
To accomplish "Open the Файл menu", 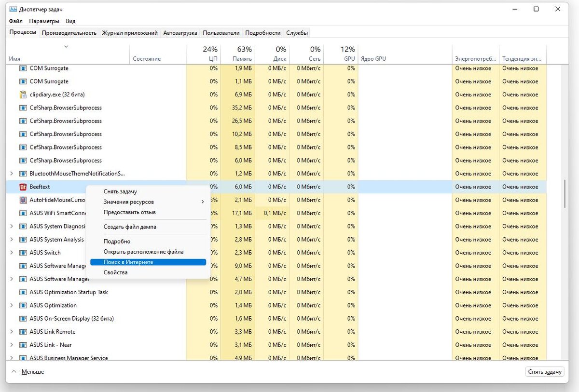I will 15,21.
